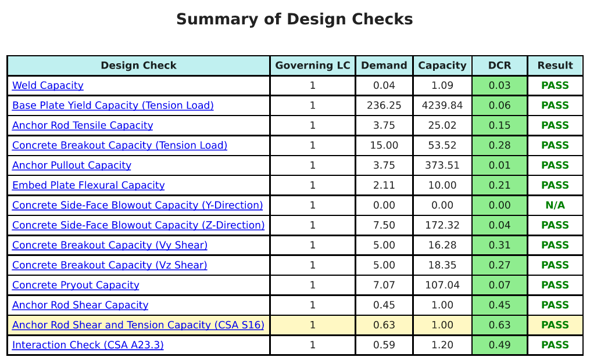Open the Anchor Rod Shear Capacity link
This screenshot has width=590, height=364.
pyautogui.click(x=80, y=305)
